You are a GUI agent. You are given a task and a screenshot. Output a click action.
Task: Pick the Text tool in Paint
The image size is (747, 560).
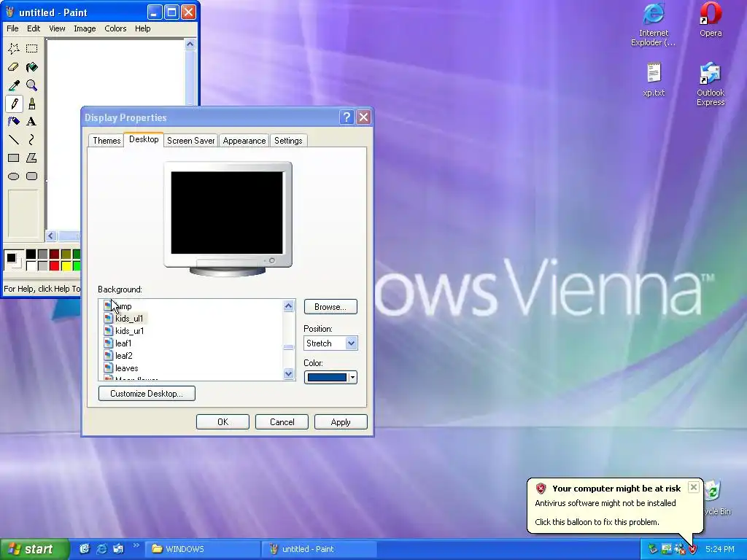[32, 122]
